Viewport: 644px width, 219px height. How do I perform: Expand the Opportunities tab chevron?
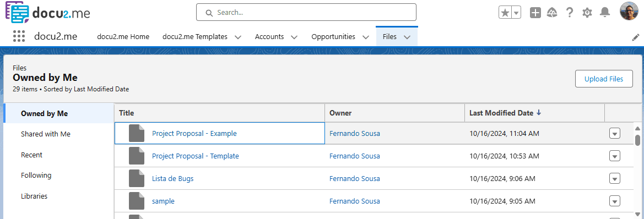tap(366, 37)
